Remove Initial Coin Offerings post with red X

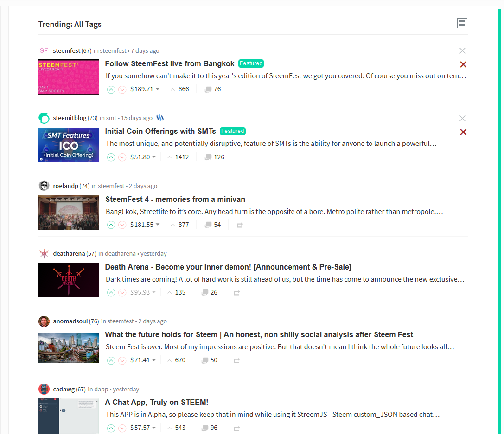click(x=463, y=132)
